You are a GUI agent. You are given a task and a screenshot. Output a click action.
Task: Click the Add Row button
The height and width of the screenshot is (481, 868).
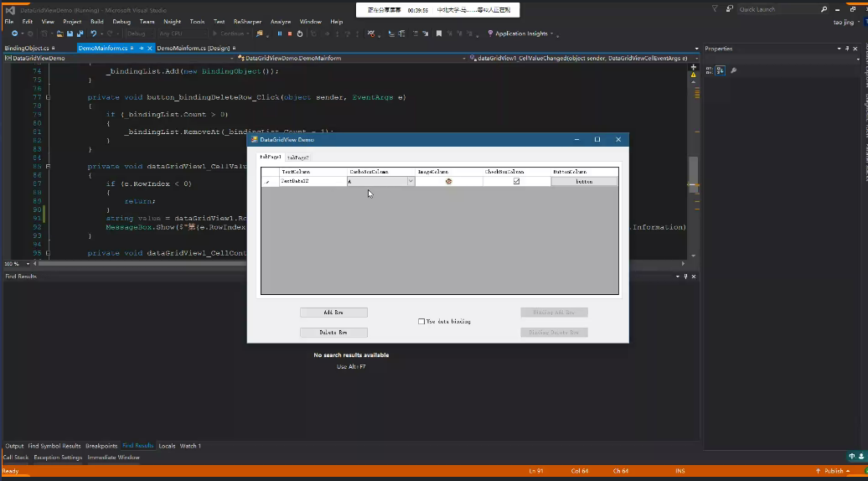pos(333,313)
